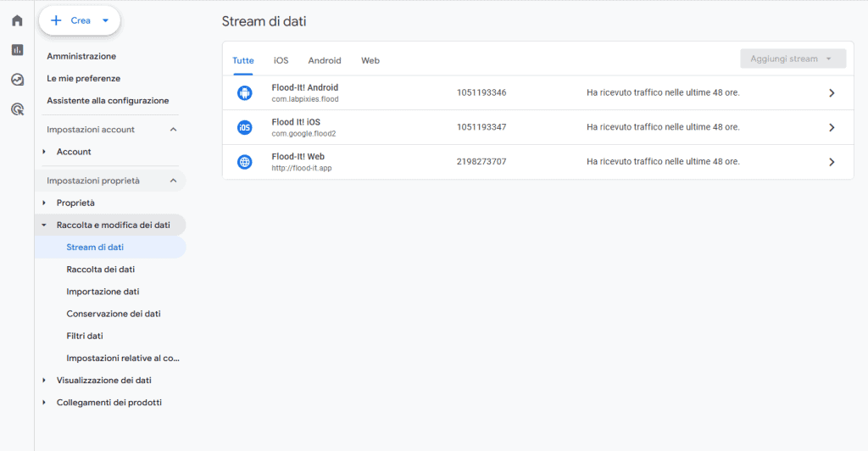The width and height of the screenshot is (868, 451).
Task: Switch to the Android tab
Action: pos(325,60)
